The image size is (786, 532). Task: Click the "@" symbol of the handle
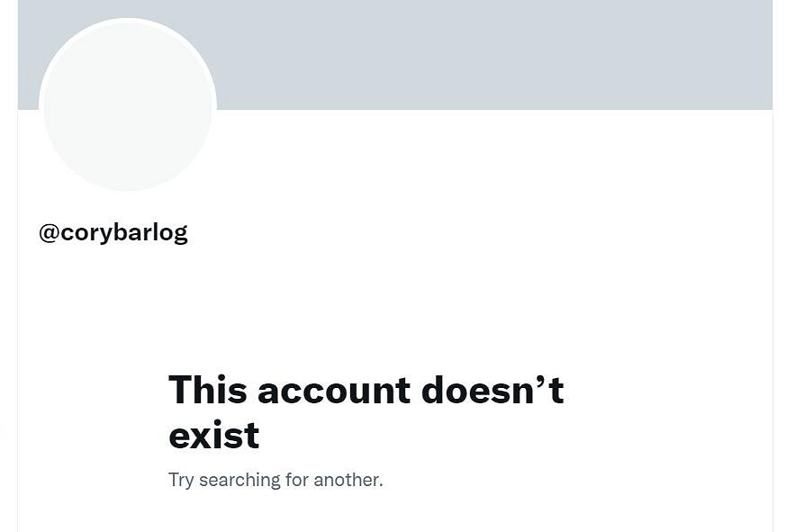click(50, 232)
